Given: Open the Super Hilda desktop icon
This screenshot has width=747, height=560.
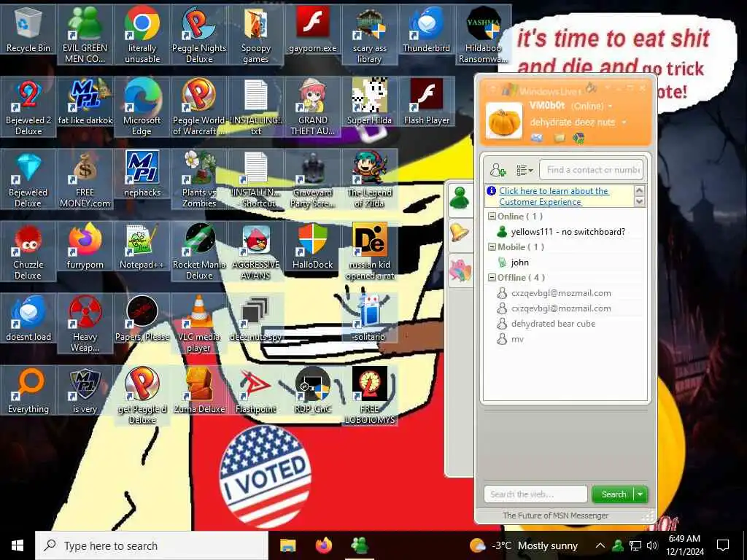Looking at the screenshot, I should 369,102.
